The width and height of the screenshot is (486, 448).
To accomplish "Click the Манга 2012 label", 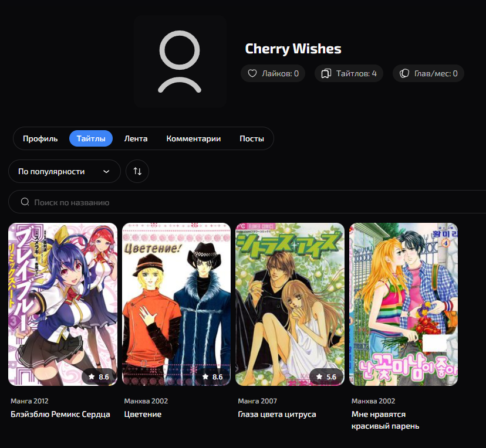I will point(29,401).
